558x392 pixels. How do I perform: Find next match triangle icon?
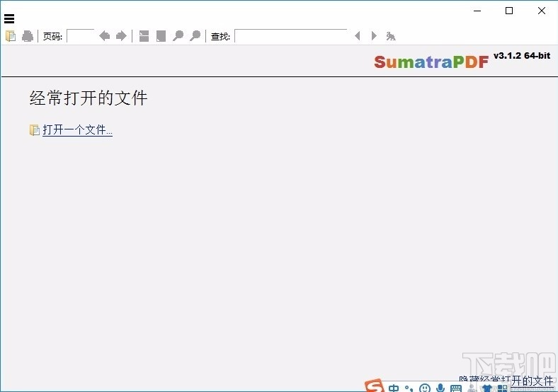point(374,36)
